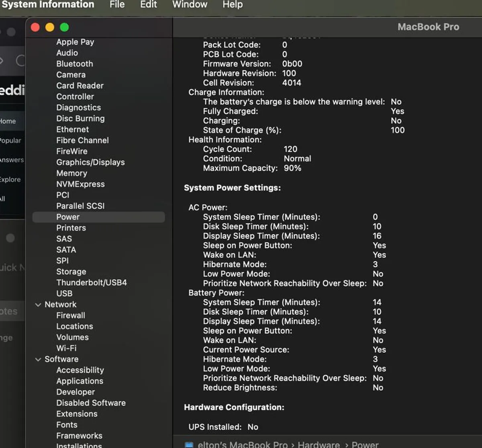Click the yellow minimize window button

pyautogui.click(x=50, y=27)
